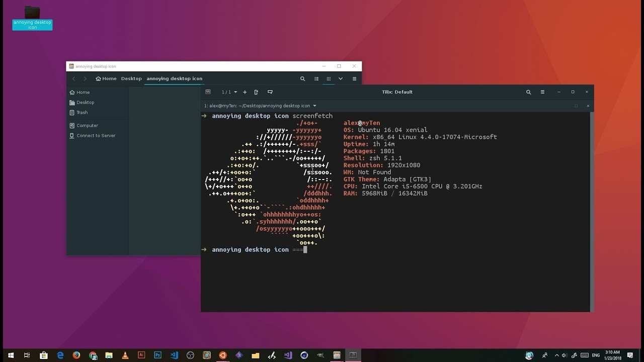
Task: Show hidden system tray icons
Action: pyautogui.click(x=556, y=355)
